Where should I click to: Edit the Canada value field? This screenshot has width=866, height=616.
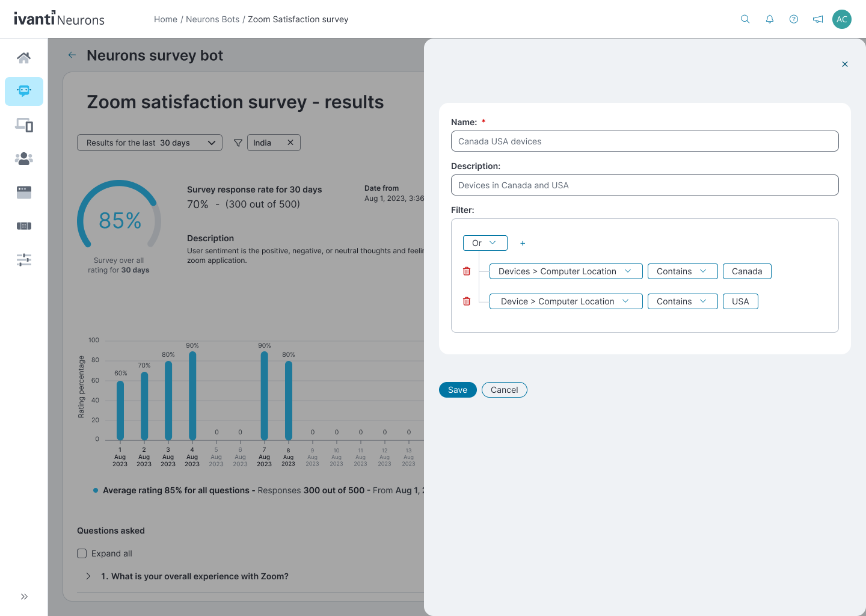(747, 271)
